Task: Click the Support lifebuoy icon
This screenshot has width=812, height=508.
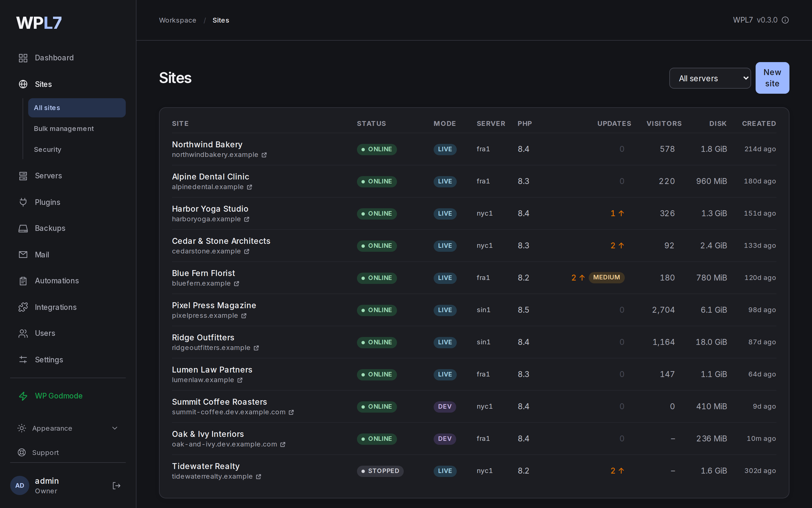Action: [21, 453]
